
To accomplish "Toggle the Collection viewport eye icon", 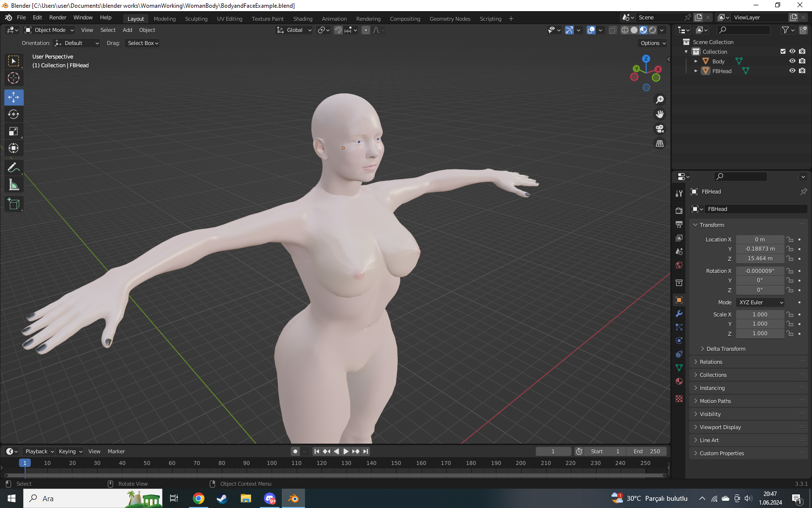I will (792, 51).
